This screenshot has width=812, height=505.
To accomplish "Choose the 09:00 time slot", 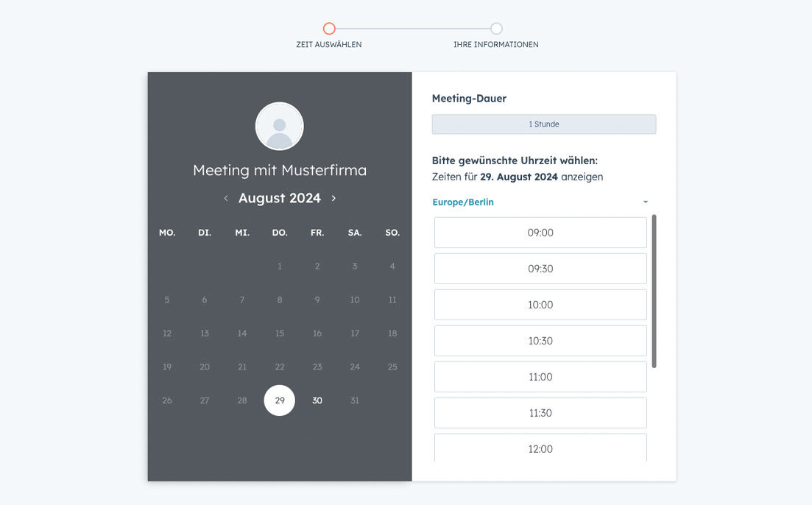I will point(540,233).
